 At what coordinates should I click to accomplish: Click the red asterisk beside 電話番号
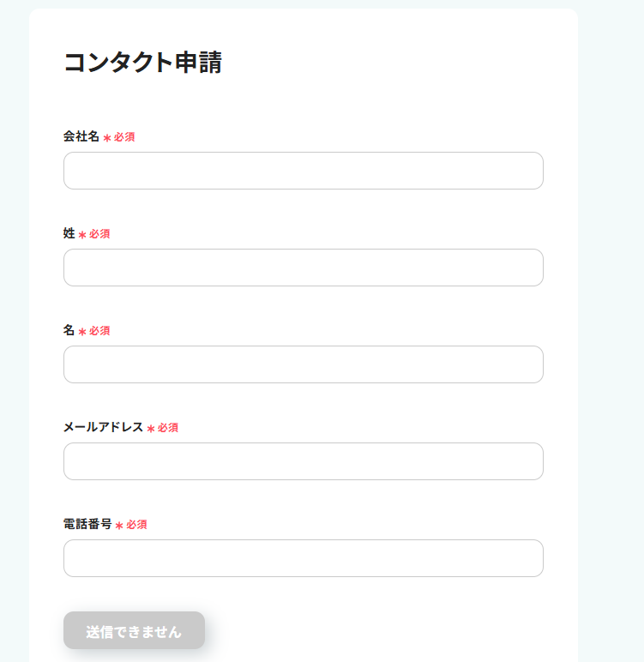(x=119, y=526)
